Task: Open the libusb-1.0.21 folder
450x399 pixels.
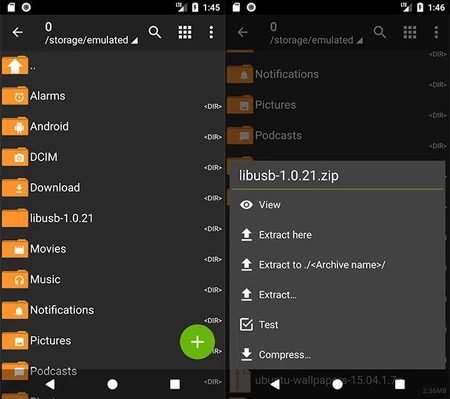Action: (112, 218)
